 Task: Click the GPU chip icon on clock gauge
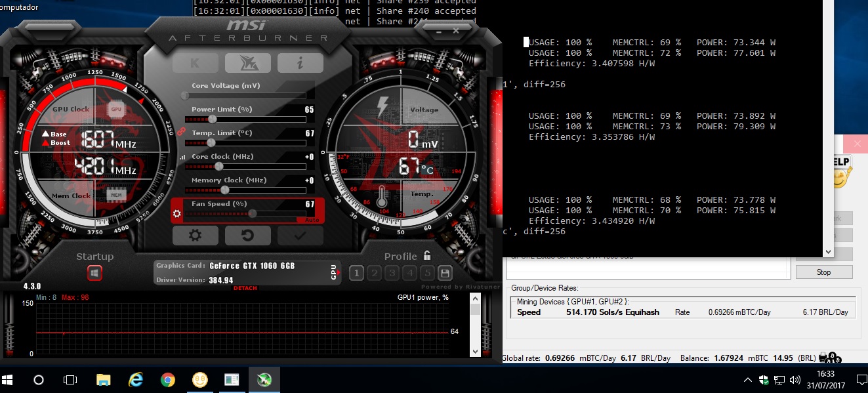pos(116,109)
